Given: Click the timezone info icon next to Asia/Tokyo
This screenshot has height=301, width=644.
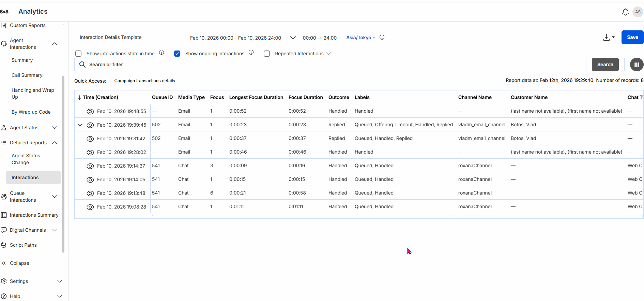Looking at the screenshot, I should pyautogui.click(x=382, y=38).
